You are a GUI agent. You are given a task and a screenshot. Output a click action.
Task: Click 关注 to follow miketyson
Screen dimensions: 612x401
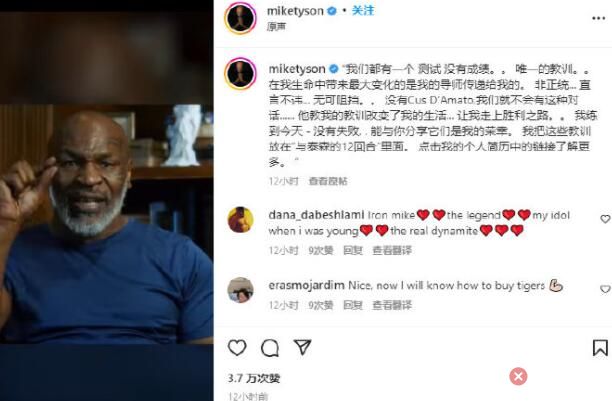pos(363,11)
